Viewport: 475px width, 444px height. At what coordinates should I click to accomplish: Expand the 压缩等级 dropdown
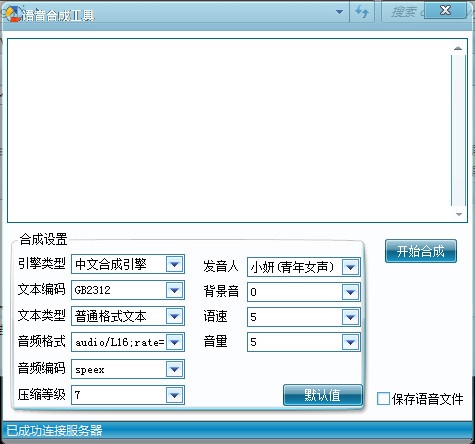click(x=175, y=395)
